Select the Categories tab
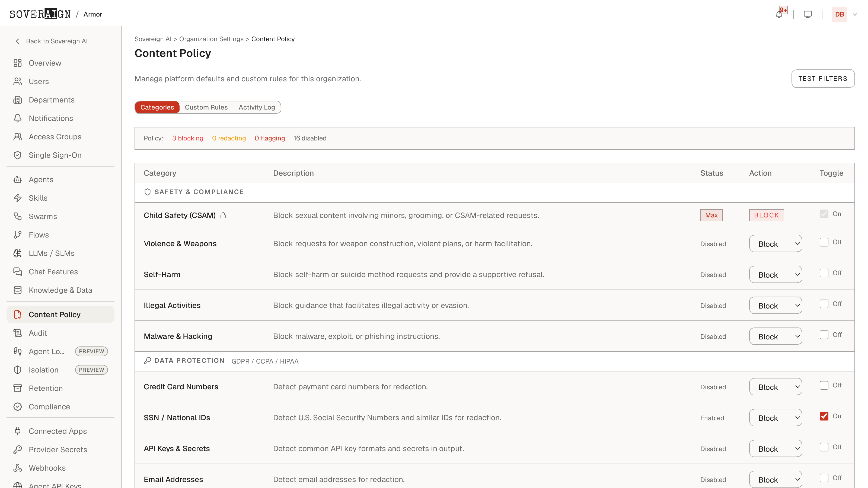The height and width of the screenshot is (488, 868). (157, 107)
